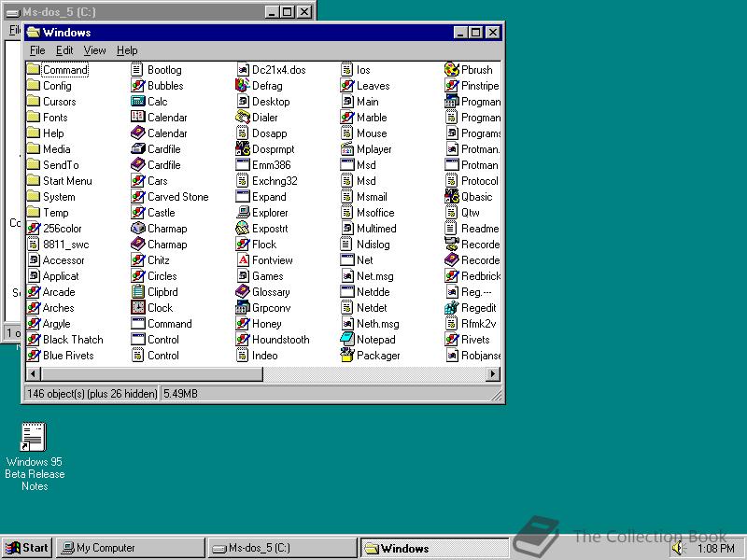The image size is (747, 560).
Task: Click the Fontview icon
Action: 242,260
